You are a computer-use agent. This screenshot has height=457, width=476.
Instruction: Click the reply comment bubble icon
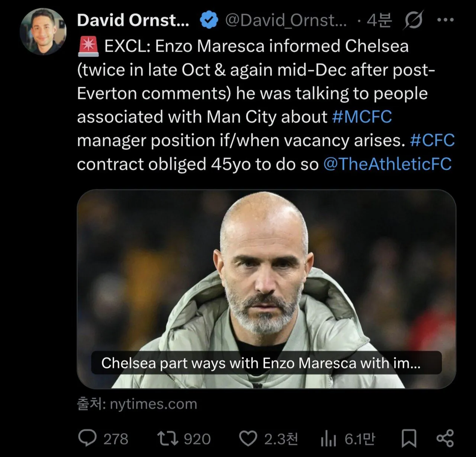(88, 438)
